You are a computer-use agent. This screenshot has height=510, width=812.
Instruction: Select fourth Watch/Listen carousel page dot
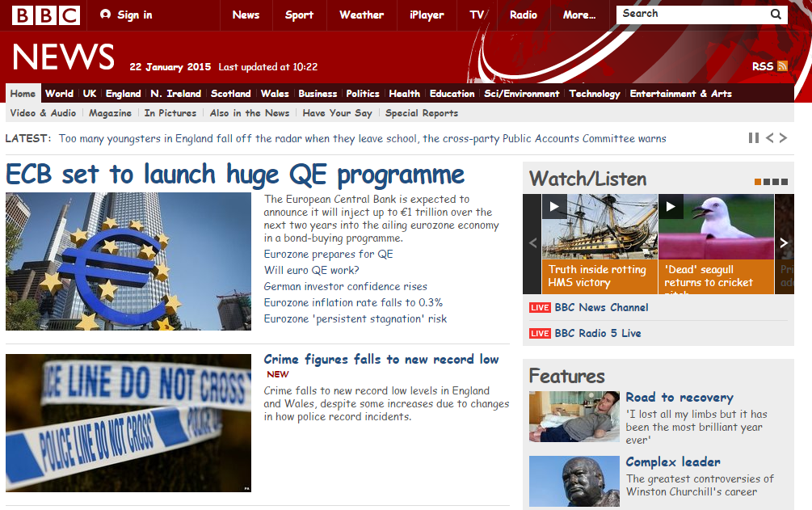(785, 182)
